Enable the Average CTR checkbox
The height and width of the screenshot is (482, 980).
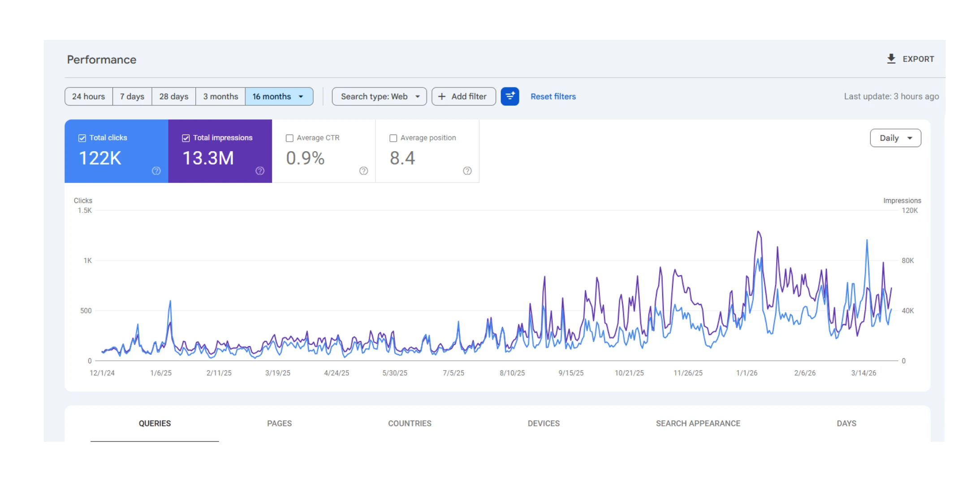289,138
